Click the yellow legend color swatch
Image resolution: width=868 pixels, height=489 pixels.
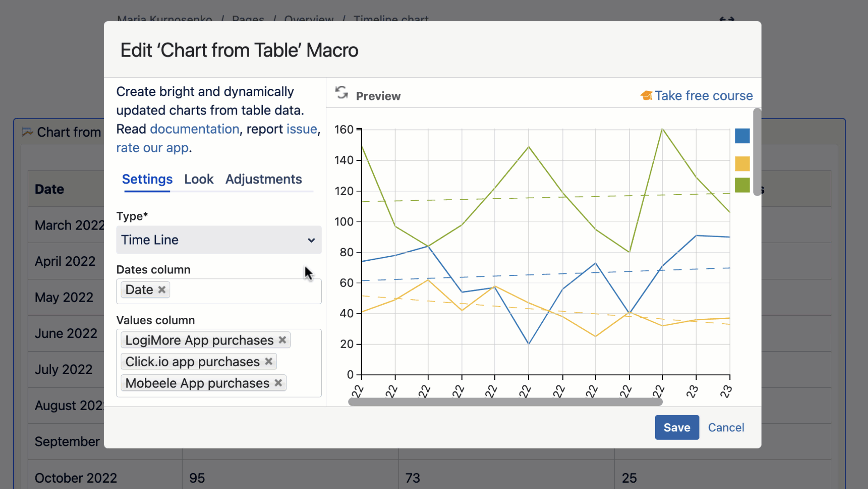(742, 163)
